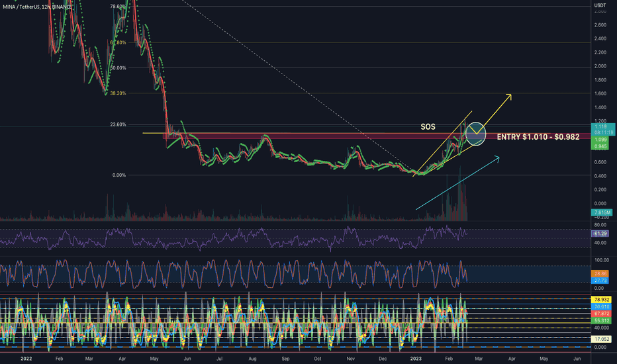Click the 23.60% Fibonacci level label
Viewport: 617px width, 364px height.
click(x=118, y=124)
